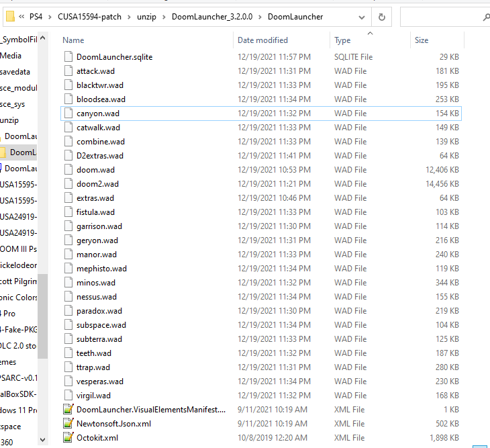Jump to the unzip breadcrumb folder
Viewport: 490px width, 448px height.
[146, 17]
